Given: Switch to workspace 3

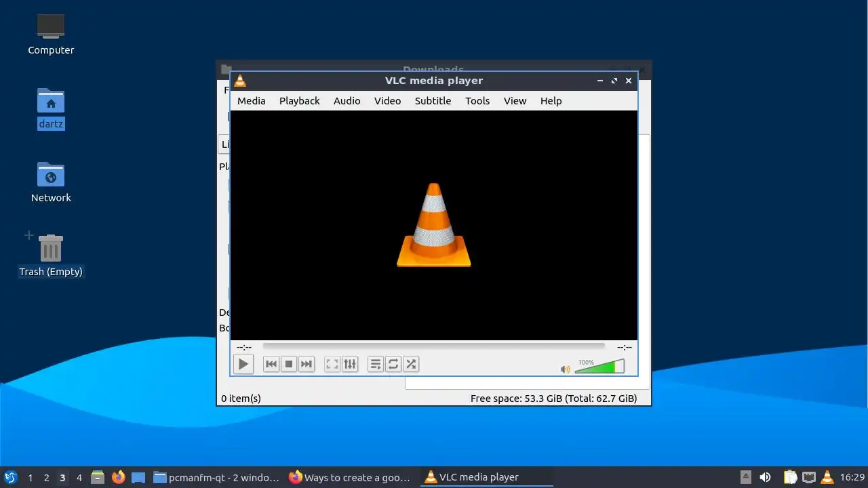Looking at the screenshot, I should pyautogui.click(x=62, y=477).
